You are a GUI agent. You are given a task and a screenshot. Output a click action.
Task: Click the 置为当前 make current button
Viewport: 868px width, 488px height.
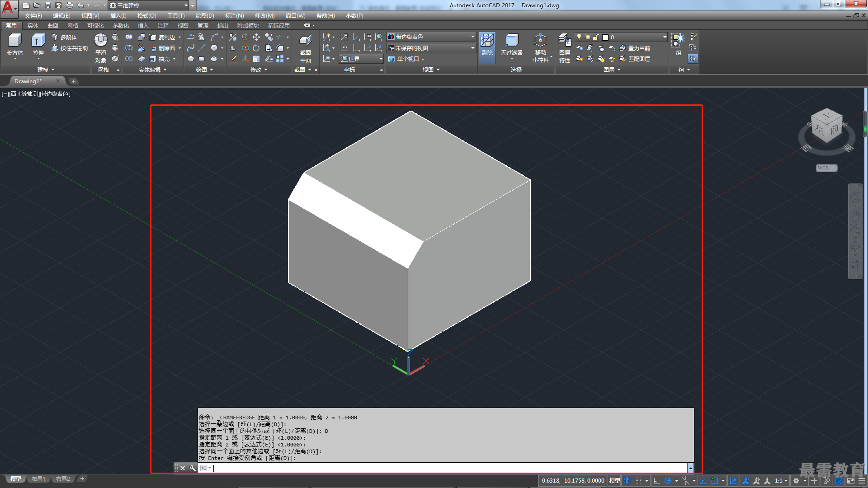[635, 48]
